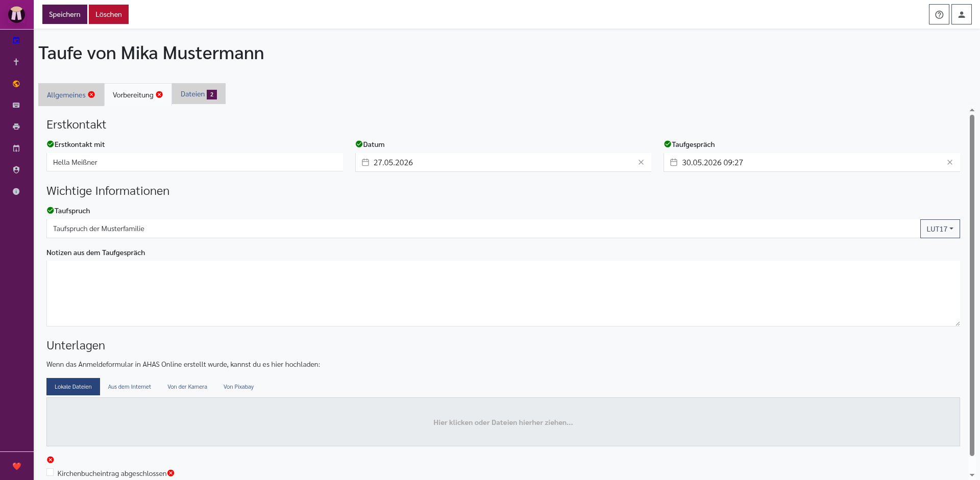Clear the Taufgespräch date with the X
Image resolution: width=980 pixels, height=480 pixels.
click(x=950, y=162)
